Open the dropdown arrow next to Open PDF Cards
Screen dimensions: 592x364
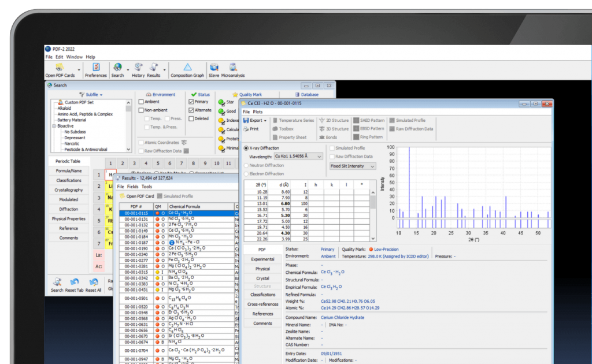point(79,70)
